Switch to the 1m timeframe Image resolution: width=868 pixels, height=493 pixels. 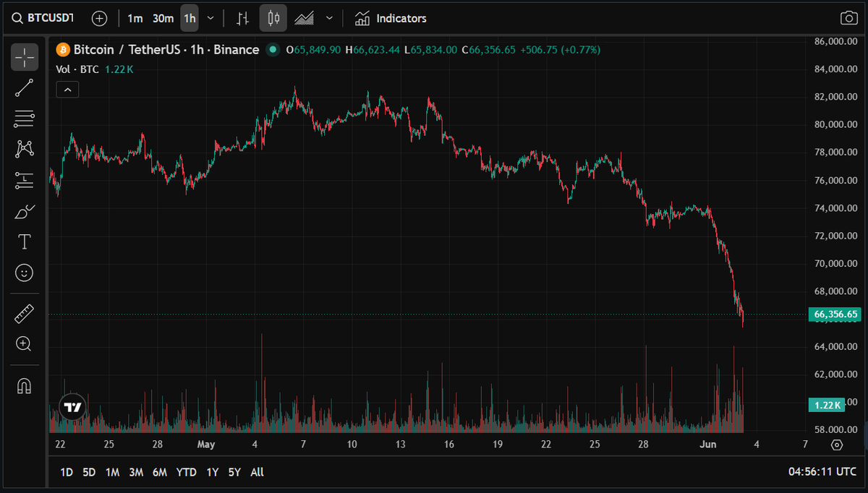pos(135,18)
